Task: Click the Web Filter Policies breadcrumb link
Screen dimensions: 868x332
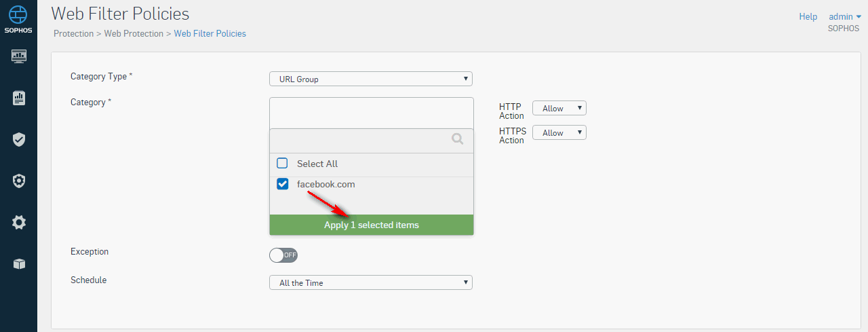Action: click(210, 33)
